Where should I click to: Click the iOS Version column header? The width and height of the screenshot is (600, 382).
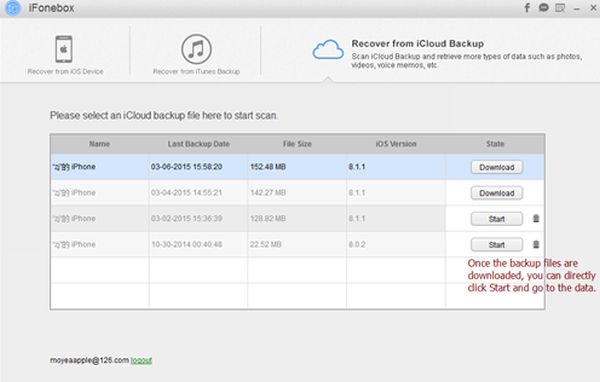pyautogui.click(x=396, y=144)
